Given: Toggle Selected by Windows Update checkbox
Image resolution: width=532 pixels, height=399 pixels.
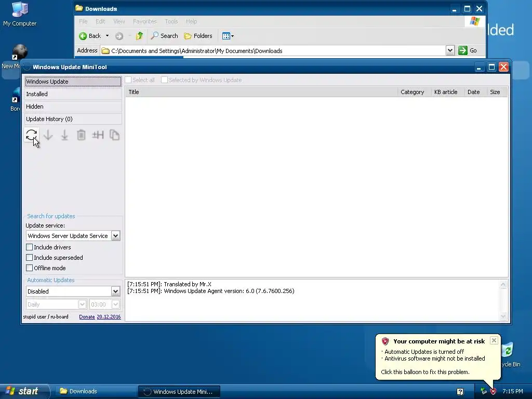Looking at the screenshot, I should pos(164,80).
